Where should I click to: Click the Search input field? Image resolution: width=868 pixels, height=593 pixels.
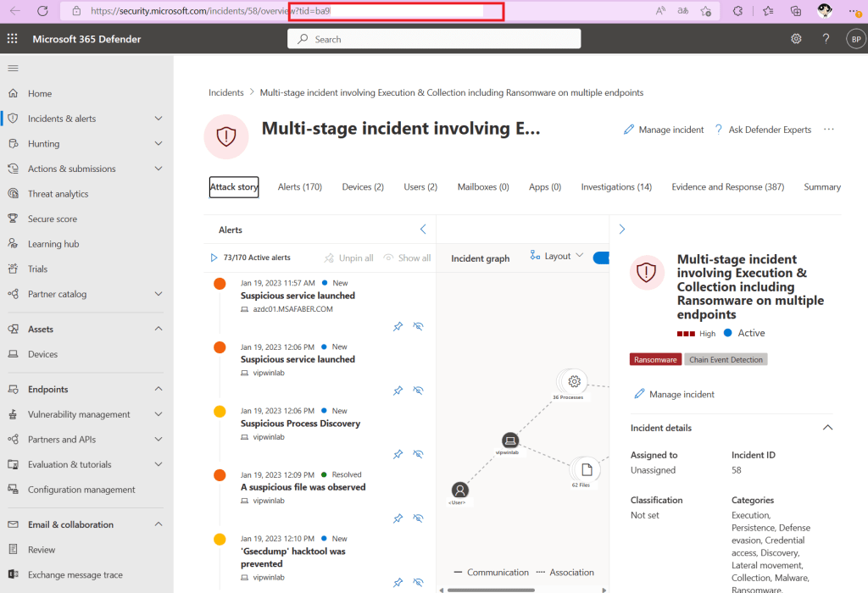click(434, 39)
